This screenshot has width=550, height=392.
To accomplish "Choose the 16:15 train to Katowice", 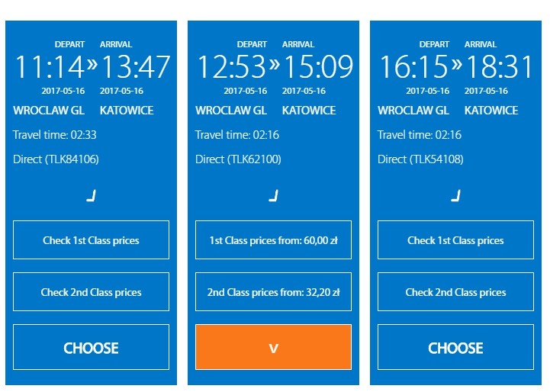I will (x=455, y=348).
